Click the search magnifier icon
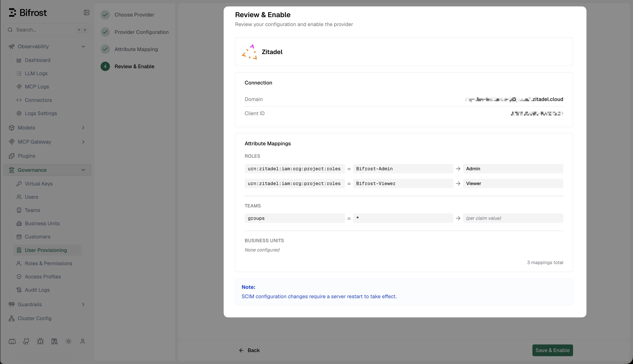Viewport: 633px width, 364px height. [10, 30]
